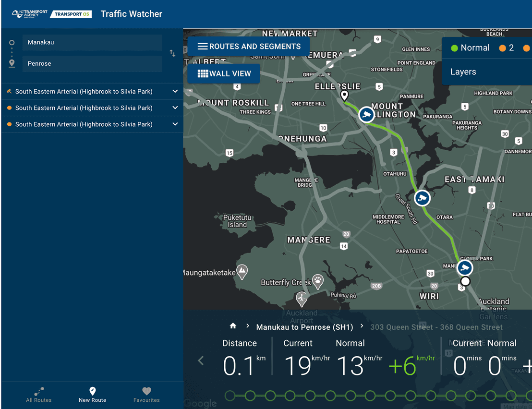Click the Middlemore Hospital label on map
The height and width of the screenshot is (409, 532).
coord(388,219)
